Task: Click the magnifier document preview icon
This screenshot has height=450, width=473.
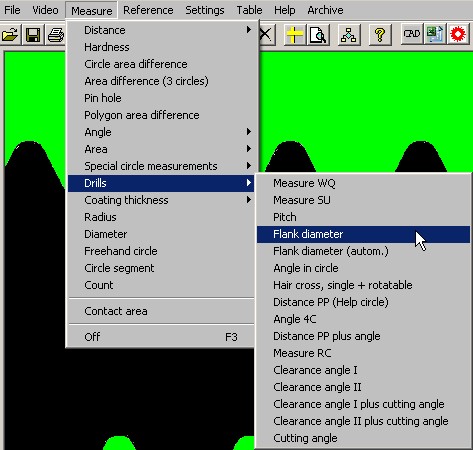Action: [x=318, y=34]
